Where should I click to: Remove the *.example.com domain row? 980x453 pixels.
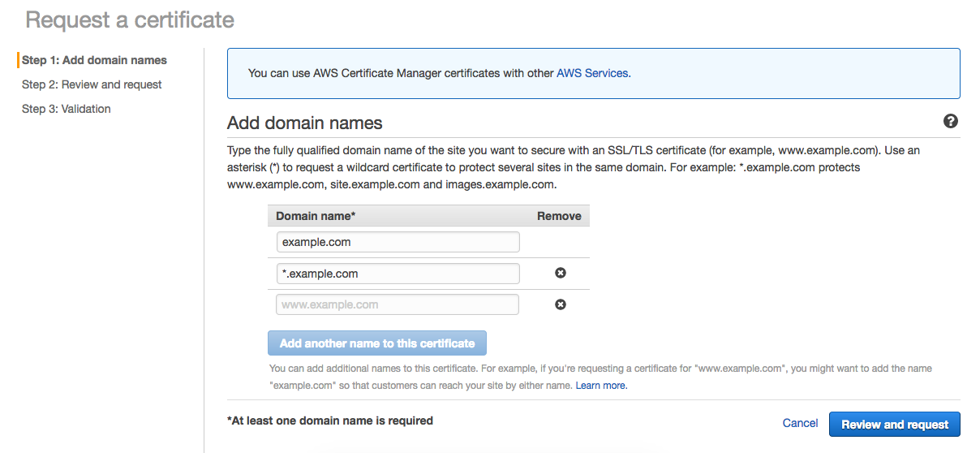560,273
